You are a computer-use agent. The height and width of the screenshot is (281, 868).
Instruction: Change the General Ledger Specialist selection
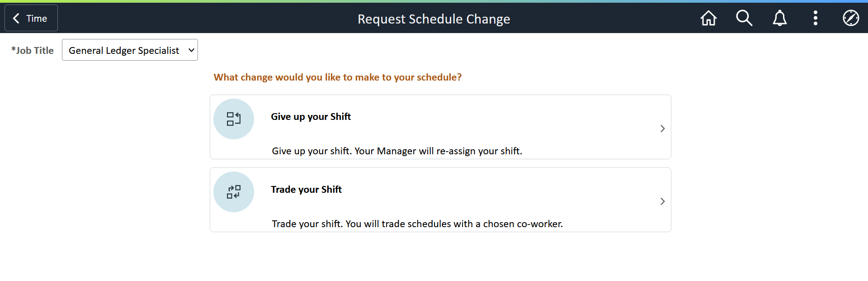click(130, 50)
